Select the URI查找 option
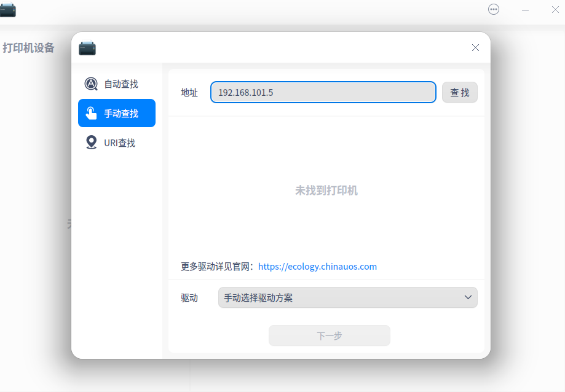Image resolution: width=565 pixels, height=392 pixels. point(116,143)
